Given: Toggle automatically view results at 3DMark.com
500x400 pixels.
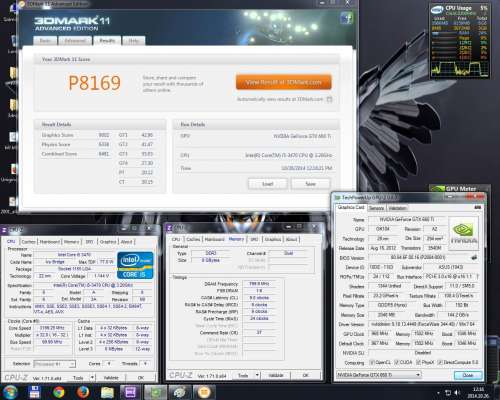Looking at the screenshot, I should 329,99.
